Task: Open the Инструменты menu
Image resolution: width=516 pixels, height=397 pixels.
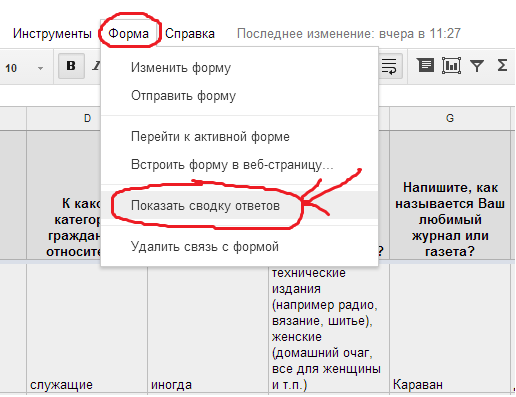Action: point(52,34)
